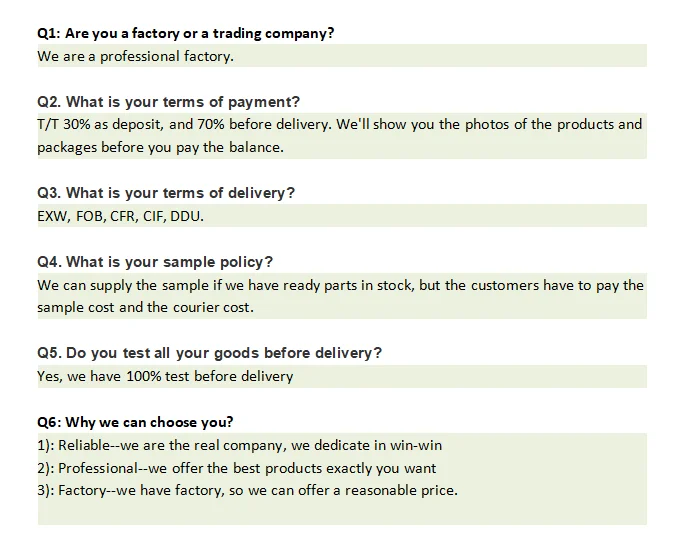This screenshot has height=550, width=678.
Task: Click the 'We can supply the sample' answer line
Action: pyautogui.click(x=340, y=285)
